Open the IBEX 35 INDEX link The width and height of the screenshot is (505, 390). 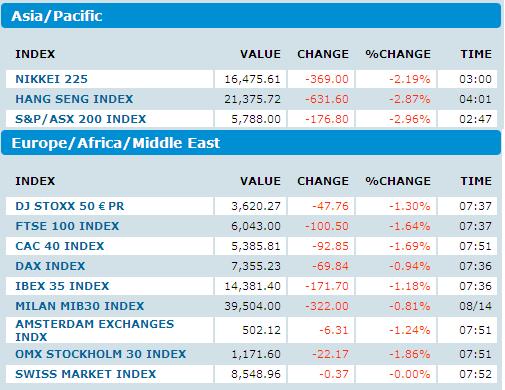[x=62, y=286]
